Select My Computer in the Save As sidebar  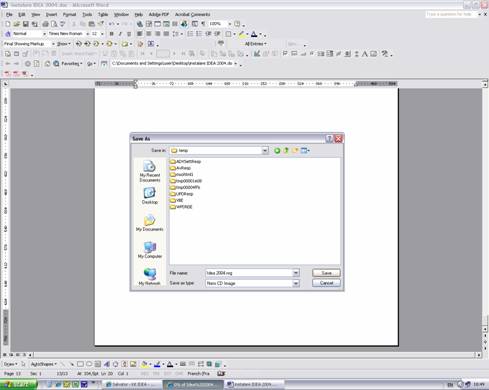(x=150, y=250)
